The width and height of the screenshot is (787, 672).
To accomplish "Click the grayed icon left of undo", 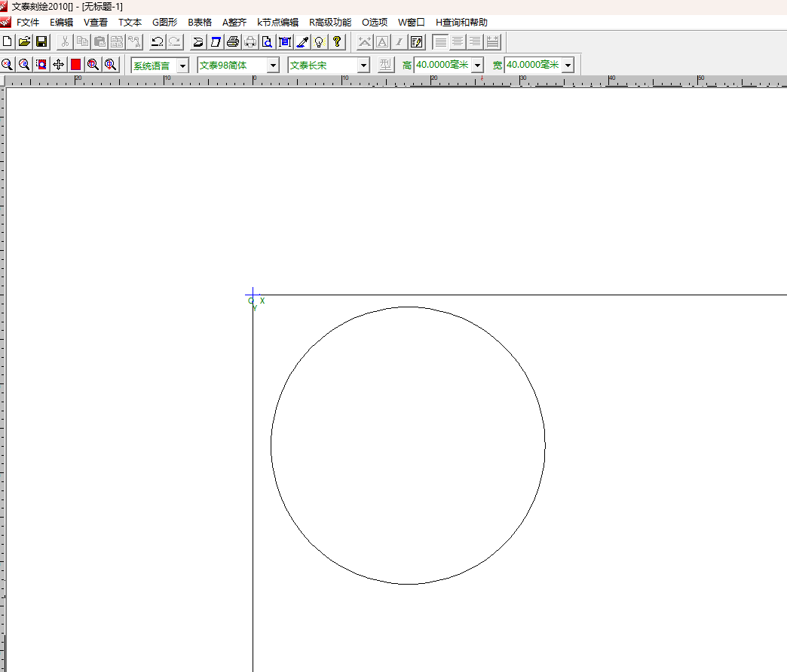I will point(134,41).
